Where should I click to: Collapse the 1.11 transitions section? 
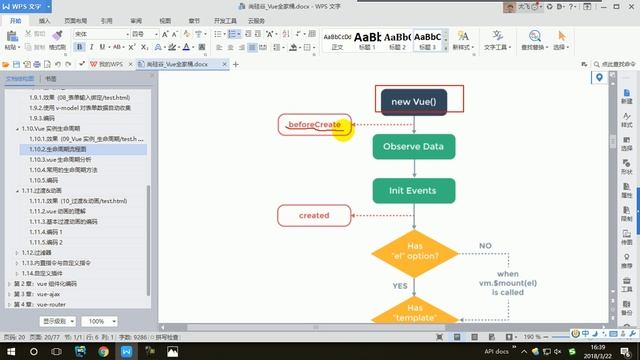coord(18,191)
